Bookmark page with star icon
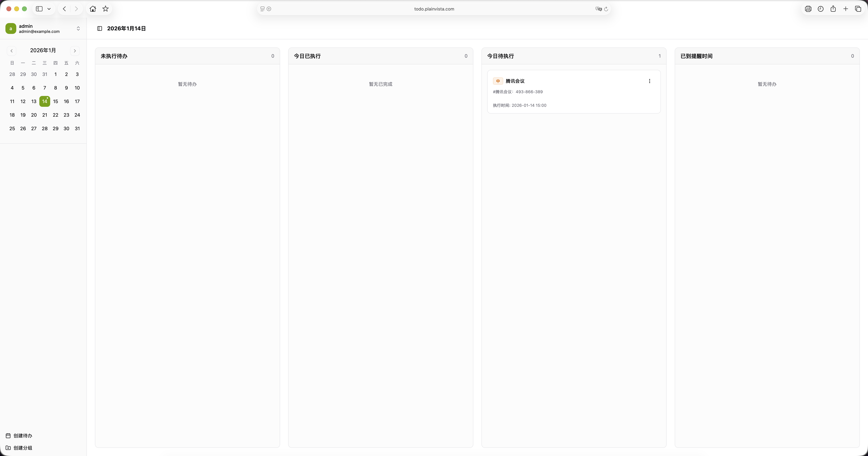The width and height of the screenshot is (868, 456). click(x=105, y=9)
